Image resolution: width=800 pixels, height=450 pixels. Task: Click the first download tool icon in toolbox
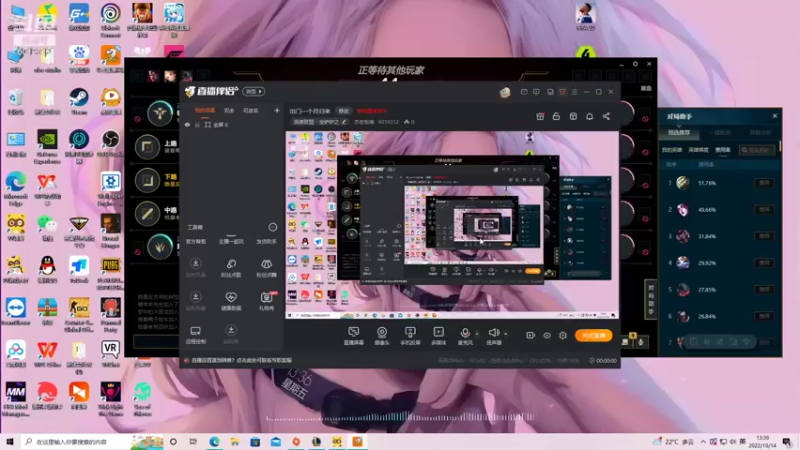195,267
